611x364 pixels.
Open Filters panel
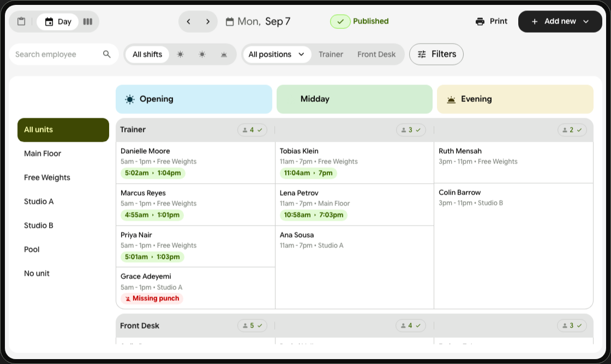tap(436, 54)
